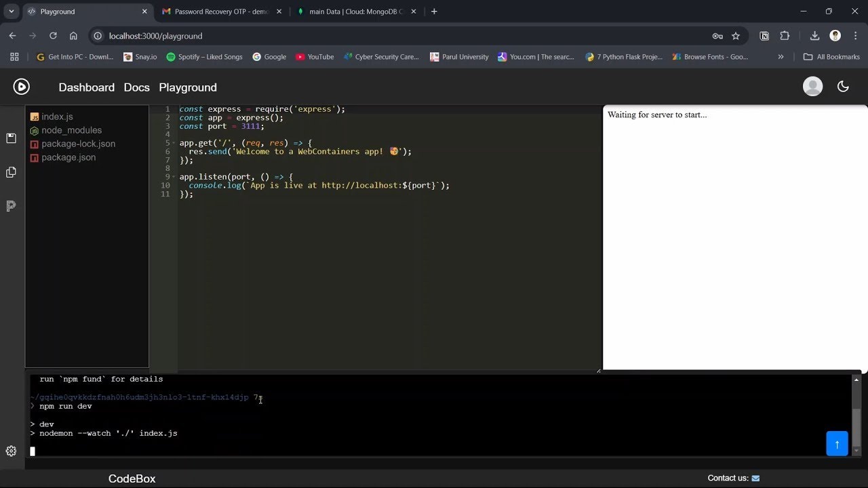Open Spotify Liked Songs bookmark
The height and width of the screenshot is (488, 868).
(x=204, y=57)
